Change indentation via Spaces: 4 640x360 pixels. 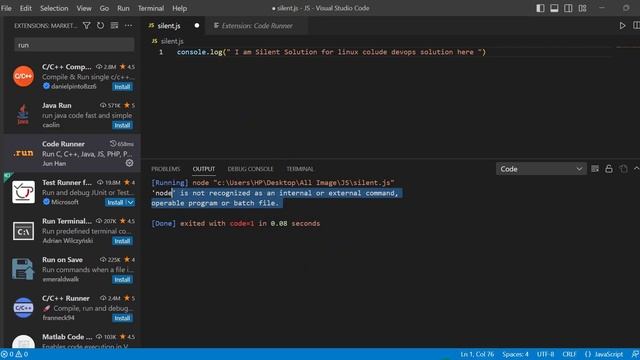pyautogui.click(x=515, y=354)
